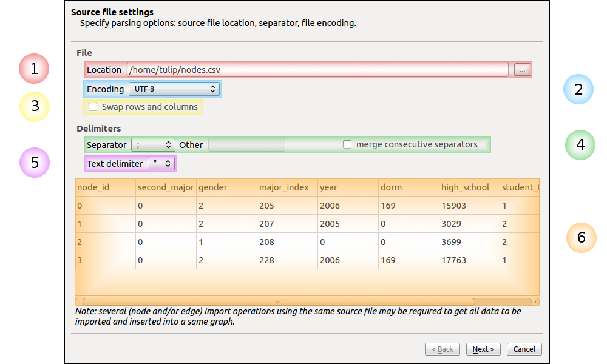
Task: Select the gender column header
Action: [226, 187]
